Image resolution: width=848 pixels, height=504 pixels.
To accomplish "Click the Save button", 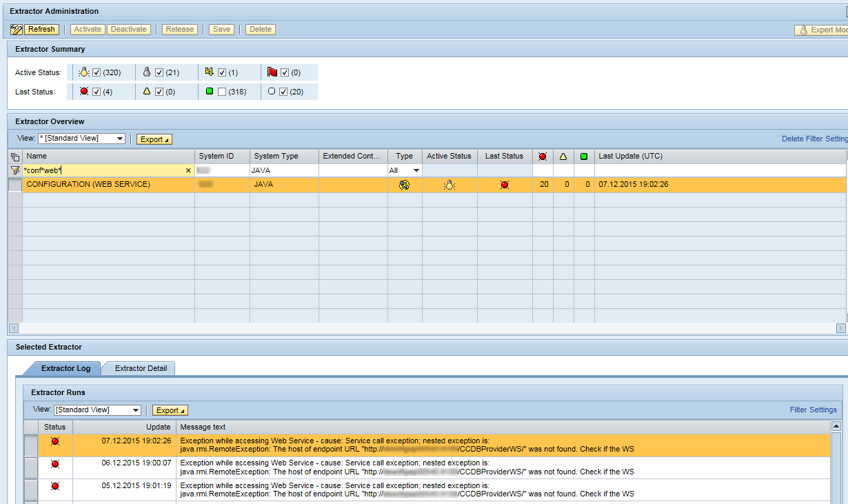I will (x=221, y=30).
